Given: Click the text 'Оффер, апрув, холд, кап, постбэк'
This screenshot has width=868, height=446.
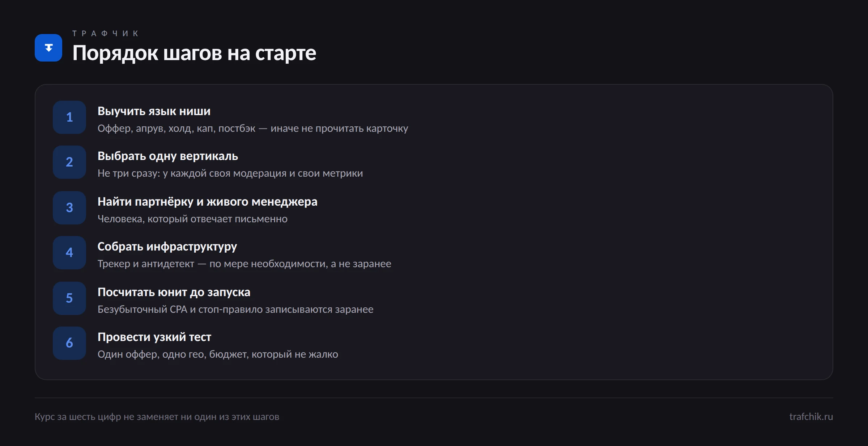Looking at the screenshot, I should pos(176,129).
